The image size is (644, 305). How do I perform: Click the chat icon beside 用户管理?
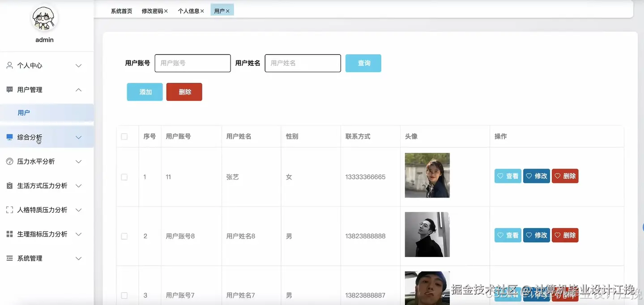9,90
